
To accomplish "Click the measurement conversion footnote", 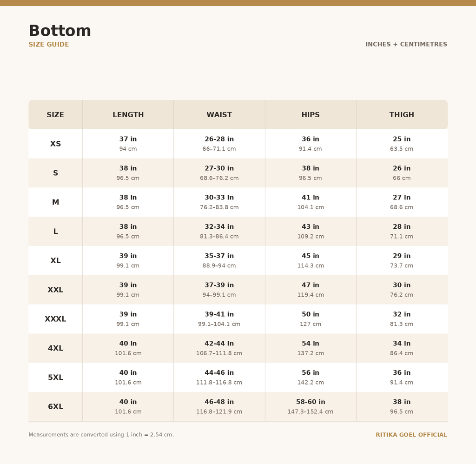I will (101, 435).
